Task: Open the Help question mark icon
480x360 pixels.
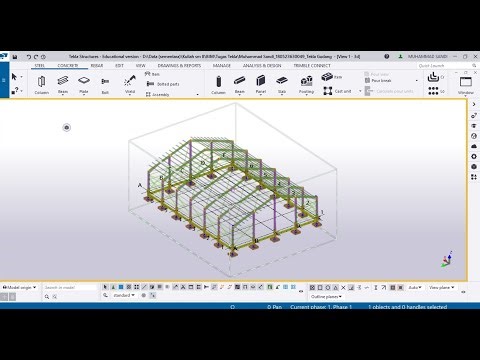Action: click(387, 56)
